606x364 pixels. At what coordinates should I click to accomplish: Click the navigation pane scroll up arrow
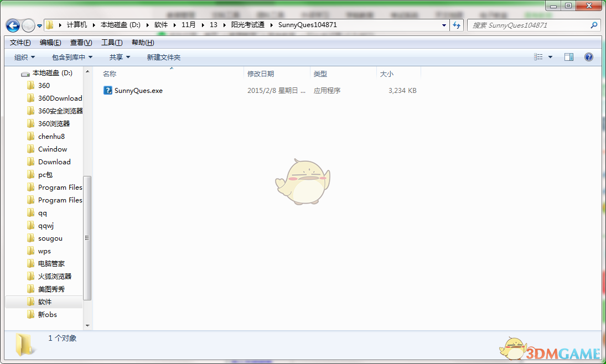click(x=87, y=72)
